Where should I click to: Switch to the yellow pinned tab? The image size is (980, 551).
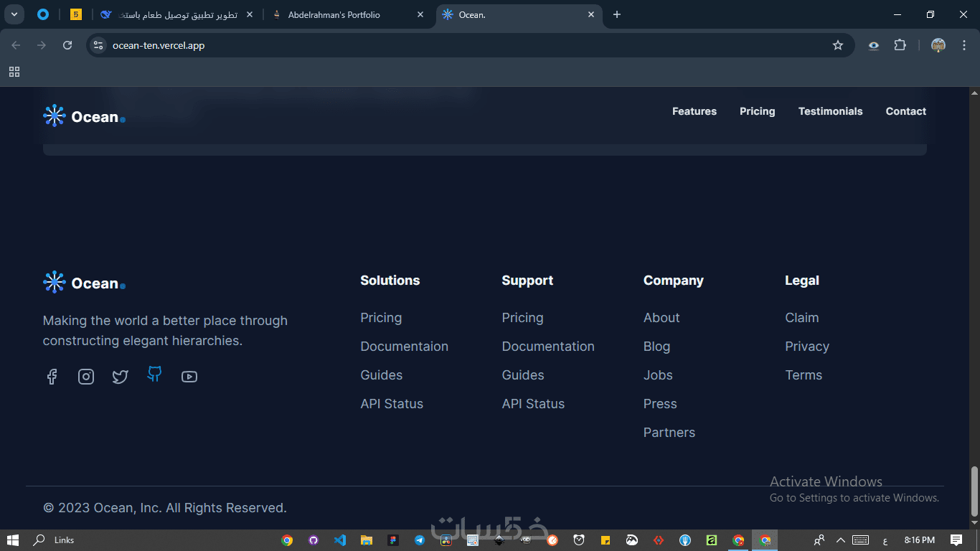75,14
